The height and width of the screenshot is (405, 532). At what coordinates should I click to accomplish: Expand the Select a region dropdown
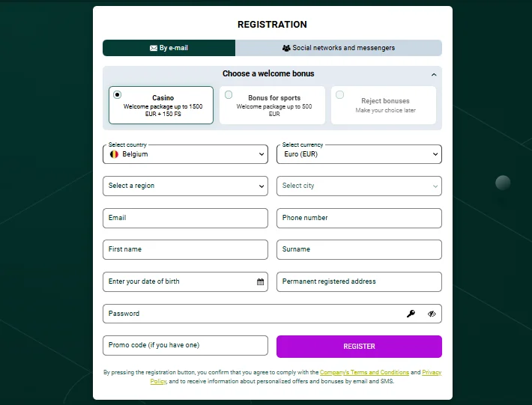pyautogui.click(x=185, y=186)
